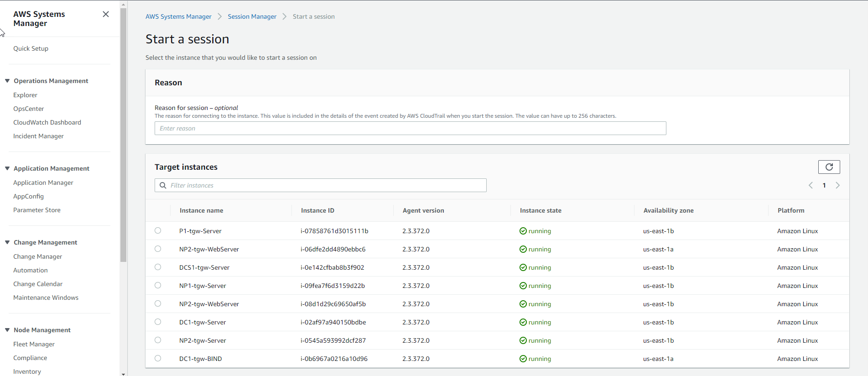Click instance ID i-02af97a940150bdbe
868x376 pixels.
pyautogui.click(x=333, y=322)
